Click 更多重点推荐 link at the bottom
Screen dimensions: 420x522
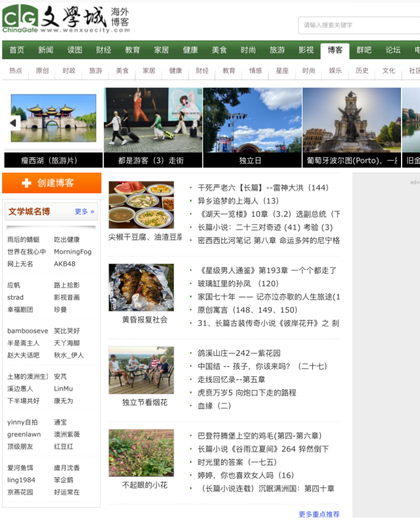[319, 514]
